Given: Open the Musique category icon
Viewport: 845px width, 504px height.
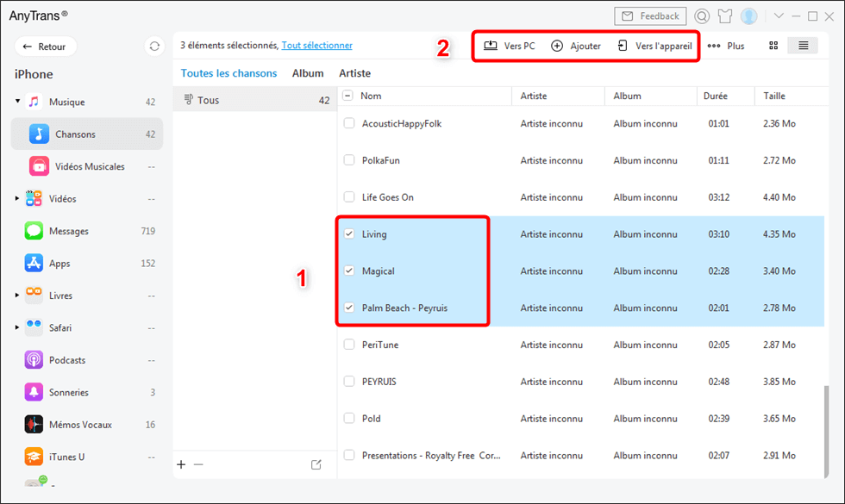Looking at the screenshot, I should coord(34,102).
